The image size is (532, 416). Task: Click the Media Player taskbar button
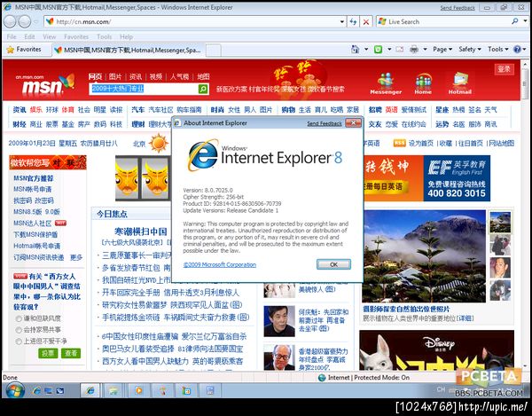(138, 390)
